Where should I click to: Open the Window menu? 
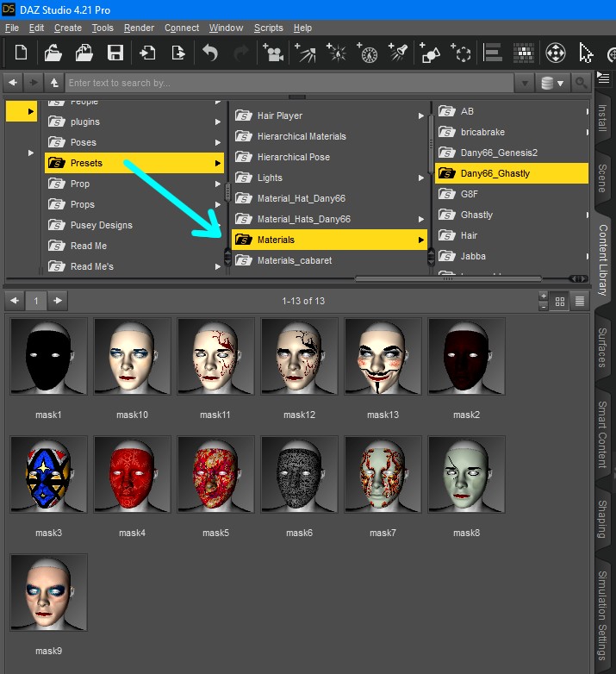(226, 28)
